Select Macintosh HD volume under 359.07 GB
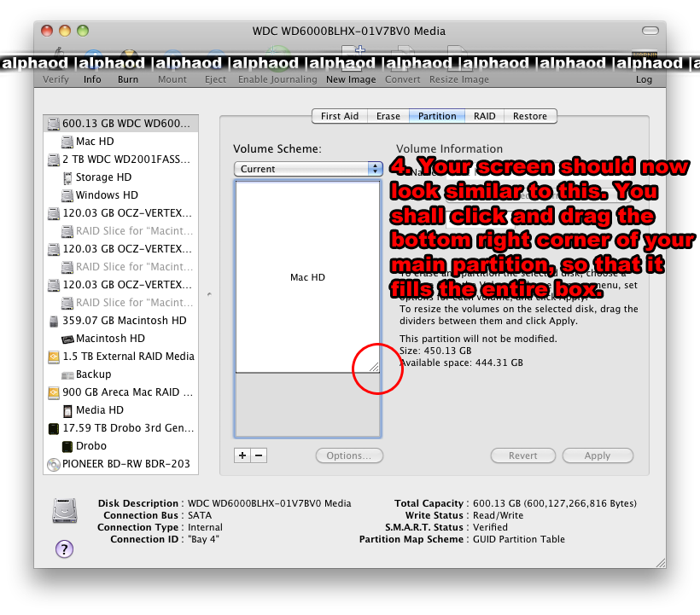The width and height of the screenshot is (700, 615). point(121,338)
